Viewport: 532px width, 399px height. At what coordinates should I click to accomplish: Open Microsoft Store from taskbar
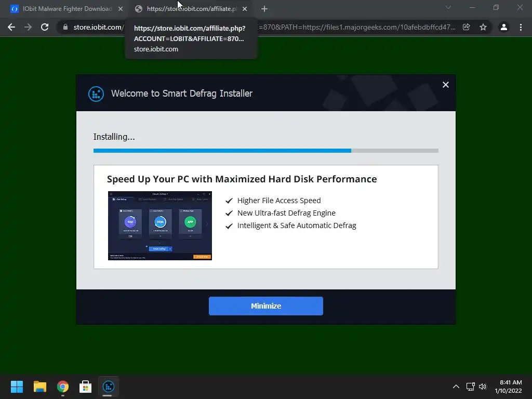[x=86, y=387]
